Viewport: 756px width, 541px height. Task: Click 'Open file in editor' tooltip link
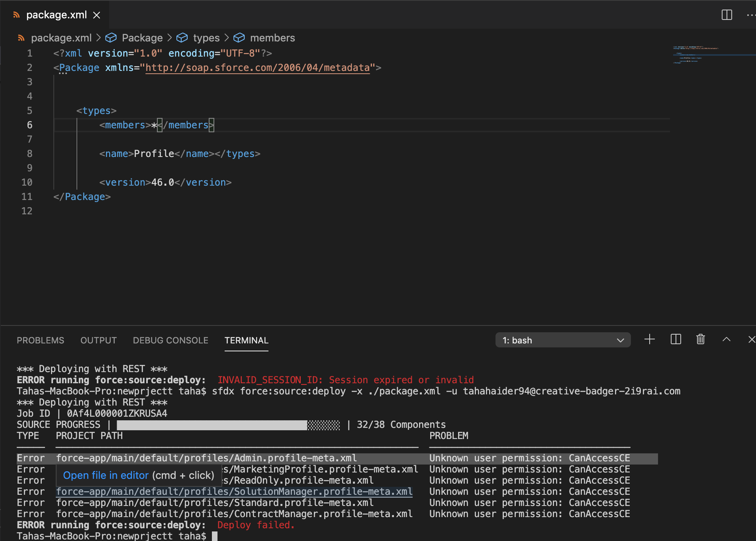[x=106, y=475]
